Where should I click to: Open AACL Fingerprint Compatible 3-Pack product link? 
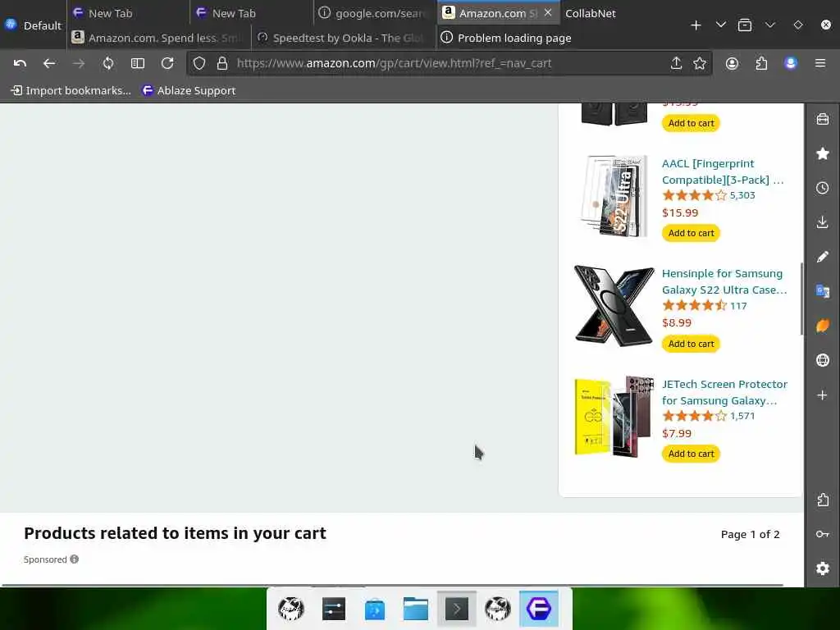click(x=723, y=171)
